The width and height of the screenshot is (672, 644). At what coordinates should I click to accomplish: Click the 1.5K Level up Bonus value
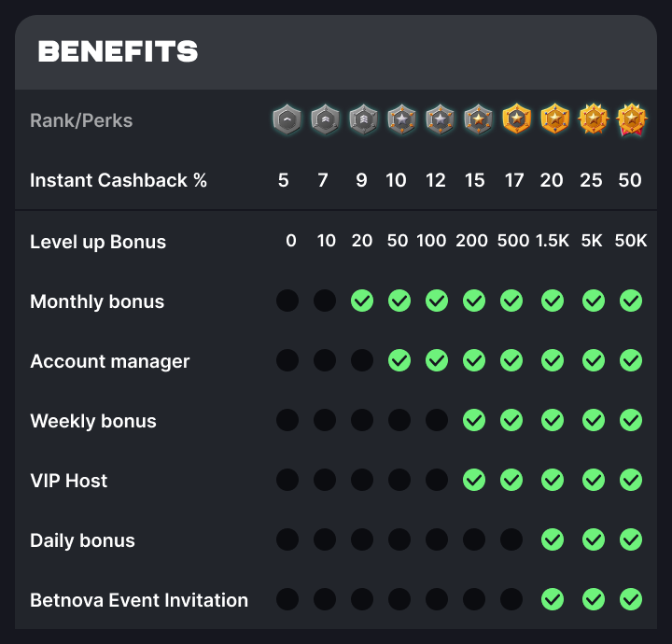pyautogui.click(x=552, y=241)
